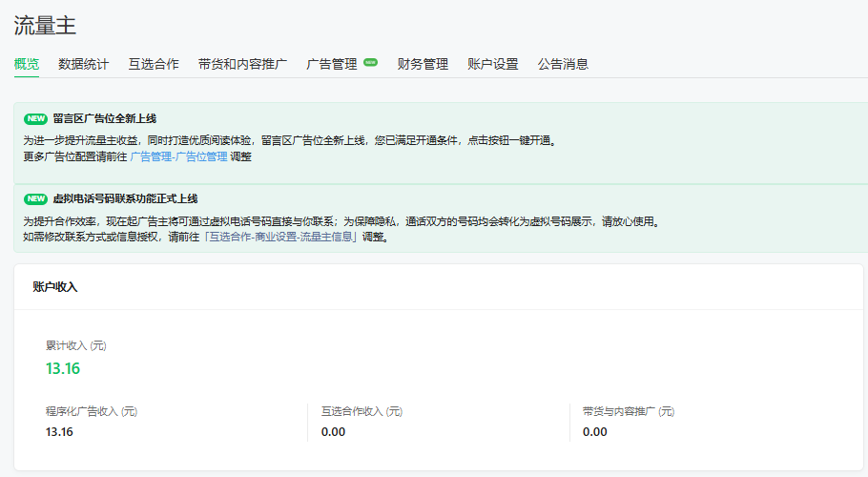View the 公告消息 tab
Viewport: 868px width, 477px height.
[563, 65]
